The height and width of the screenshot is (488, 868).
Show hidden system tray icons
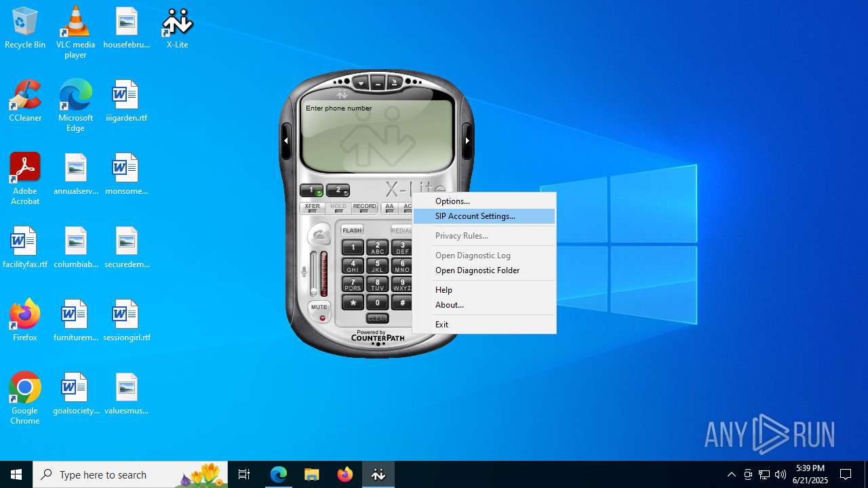(x=732, y=474)
